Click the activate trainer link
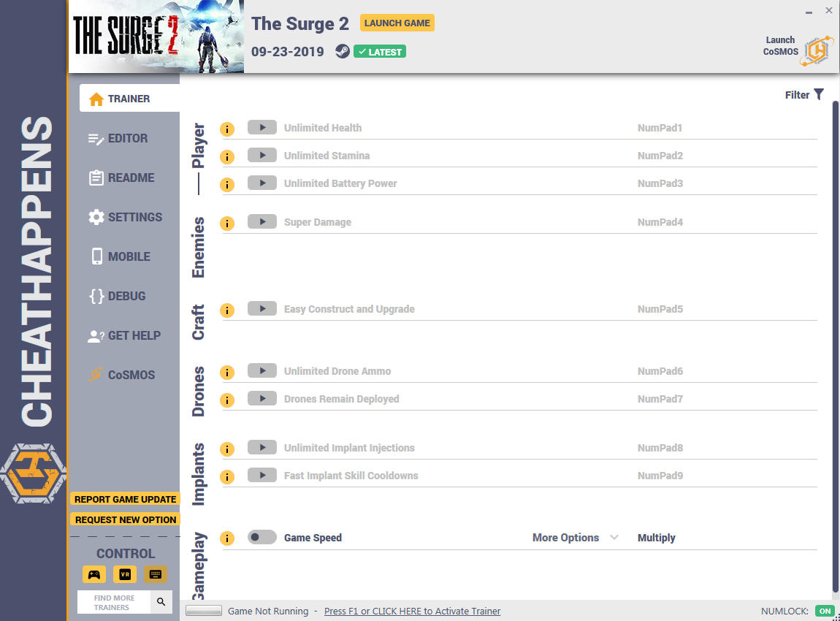This screenshot has height=621, width=840. click(413, 612)
